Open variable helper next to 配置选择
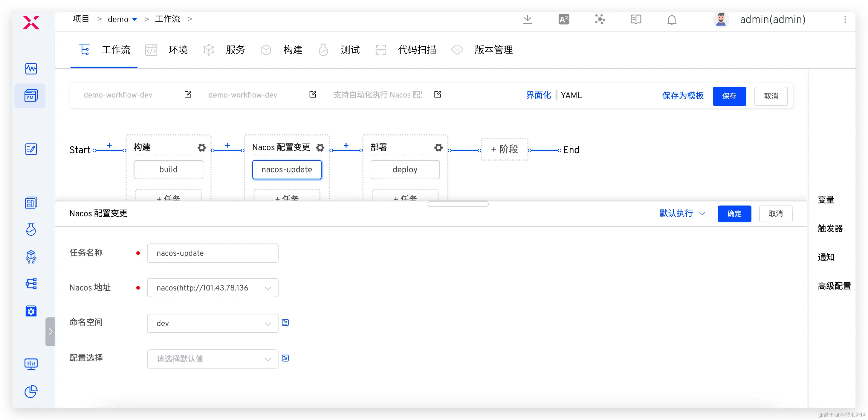This screenshot has width=868, height=420. 285,358
